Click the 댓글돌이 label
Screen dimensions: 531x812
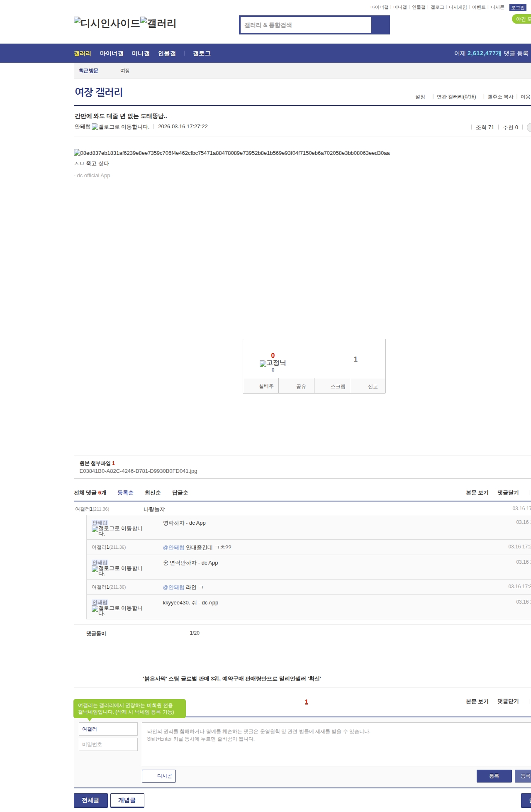coord(96,633)
